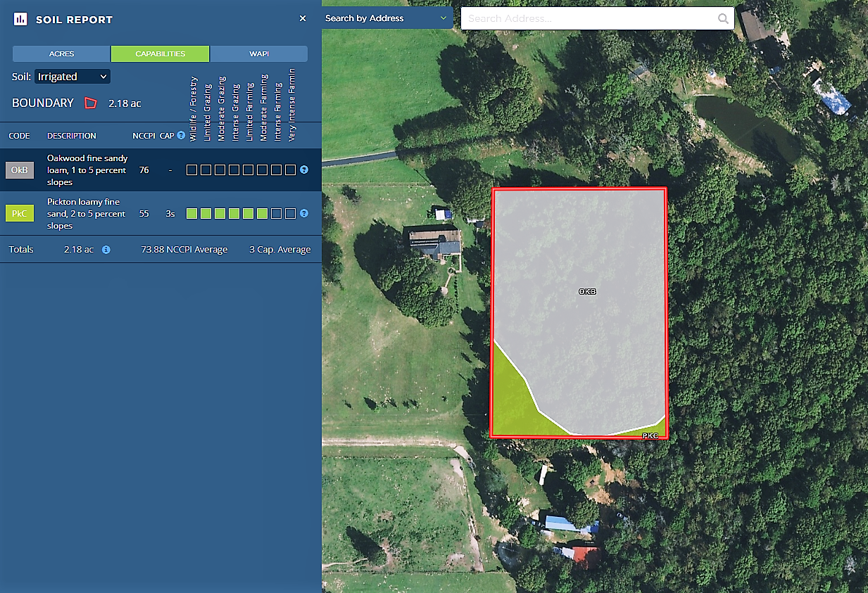Open the Soil Irrigated dropdown

click(x=73, y=77)
